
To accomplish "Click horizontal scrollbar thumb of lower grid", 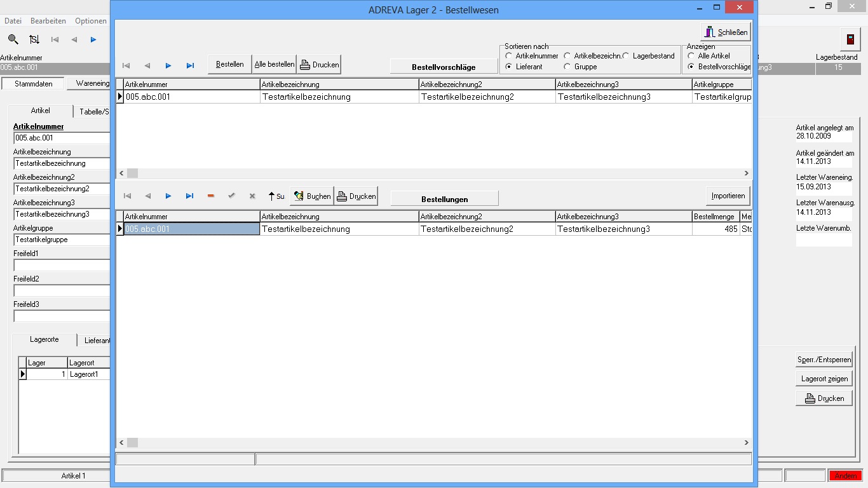I will click(132, 442).
